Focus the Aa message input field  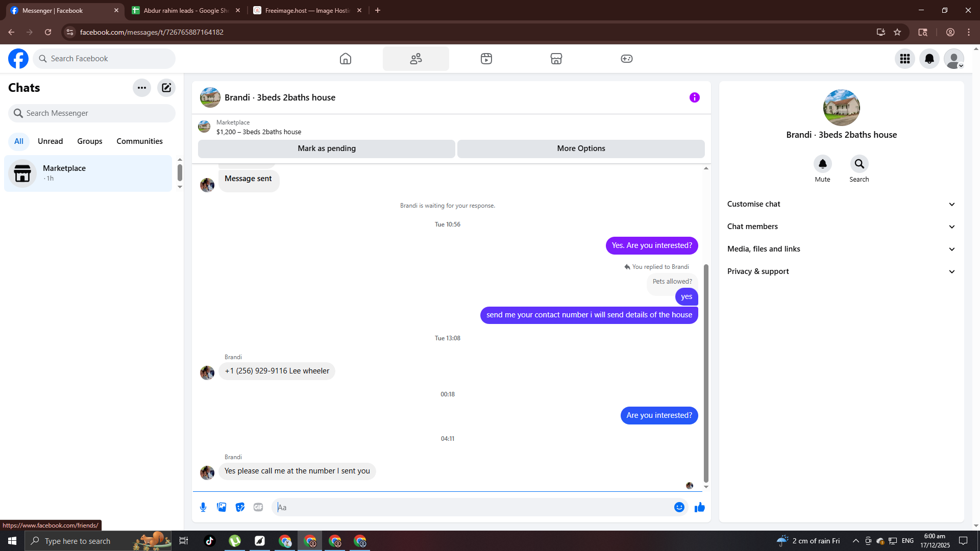[475, 507]
